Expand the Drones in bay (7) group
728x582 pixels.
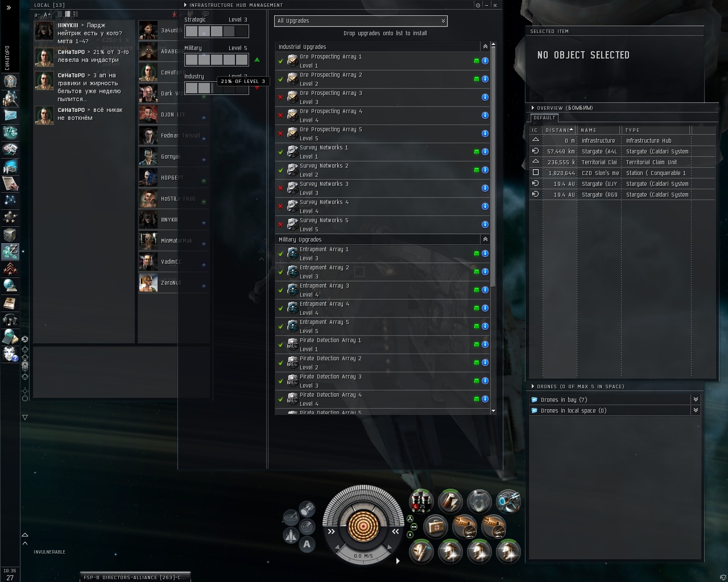coord(696,400)
